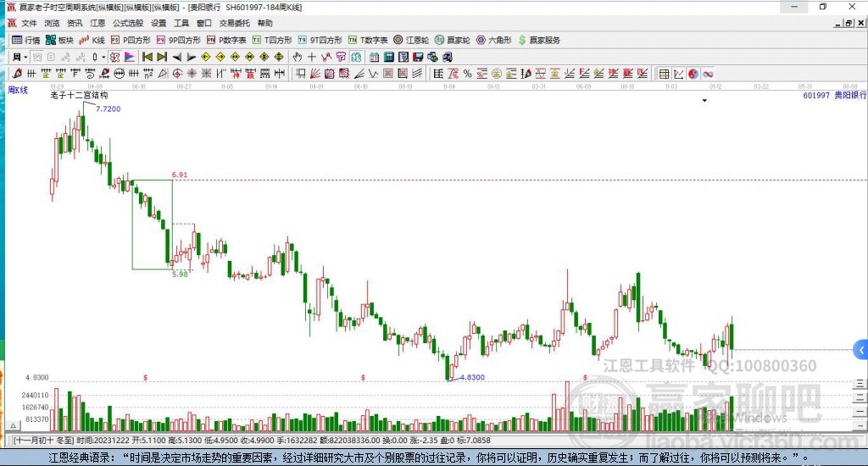Toggle the red yin-yang icon
868x466 pixels.
(x=693, y=74)
